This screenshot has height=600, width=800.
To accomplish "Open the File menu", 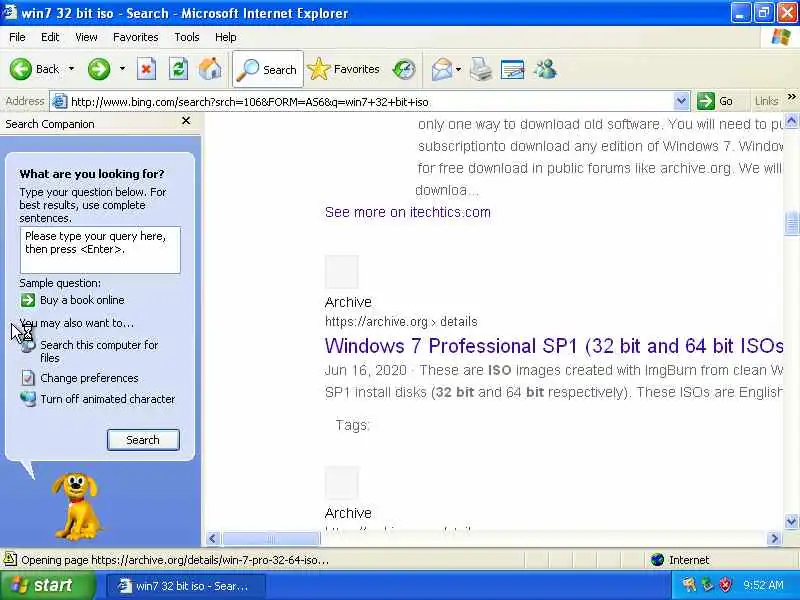I will (x=17, y=37).
